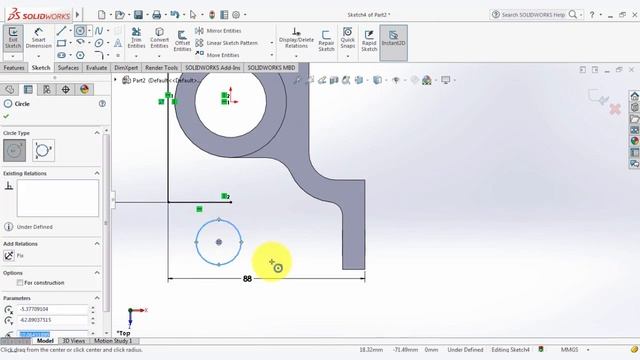
Task: Open the SOLIDWORKS Resources home task pane
Action: click(x=634, y=96)
